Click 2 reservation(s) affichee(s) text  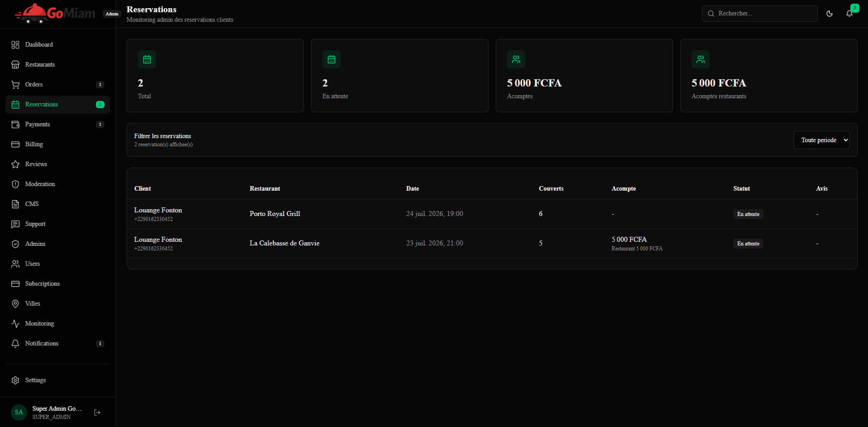[163, 144]
